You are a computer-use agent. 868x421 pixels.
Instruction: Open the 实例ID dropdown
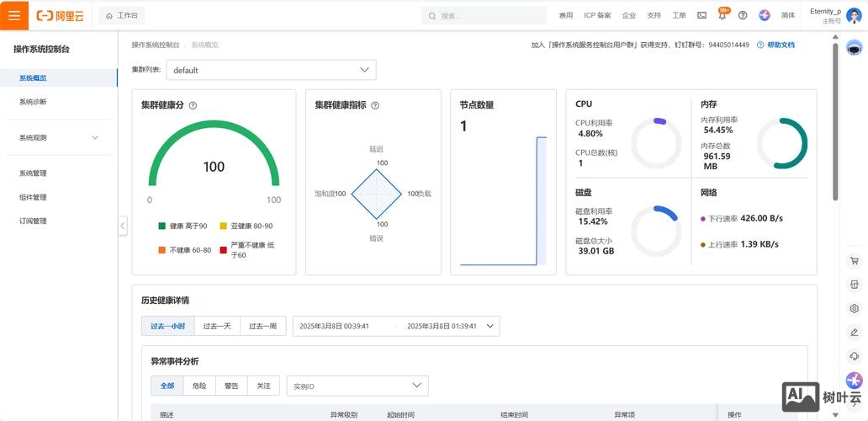point(357,386)
